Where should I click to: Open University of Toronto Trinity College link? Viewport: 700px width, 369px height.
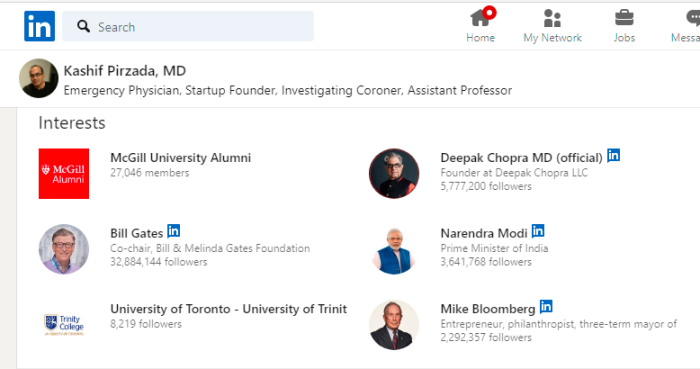pyautogui.click(x=229, y=309)
